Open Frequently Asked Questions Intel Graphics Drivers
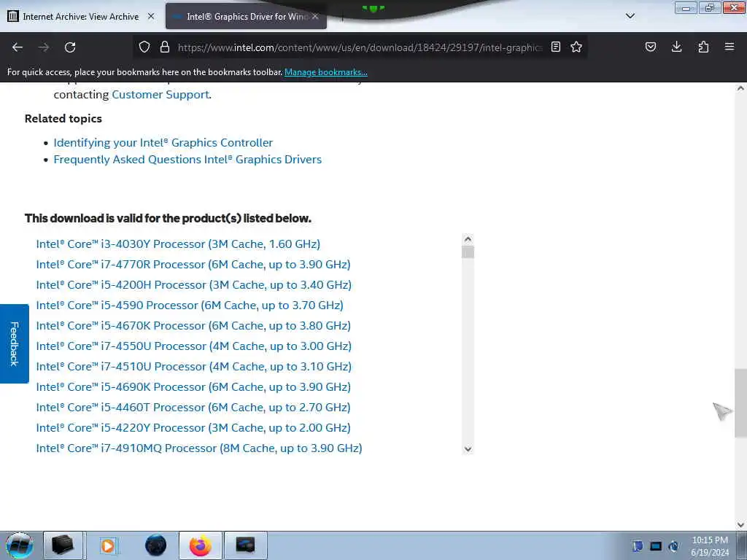 pos(187,160)
